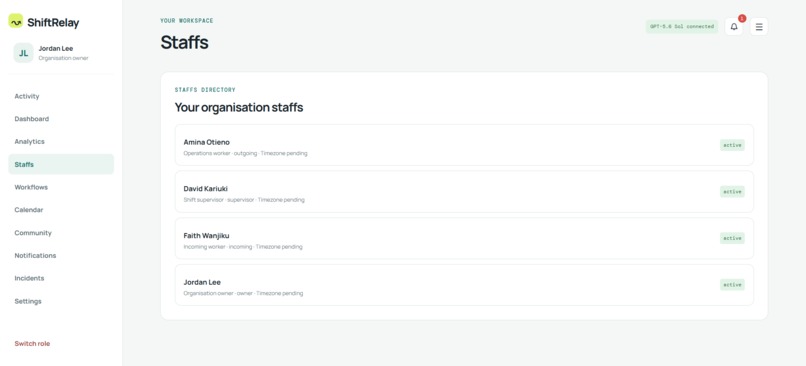
Task: Click Faith Wanjiku's active status badge
Action: click(732, 239)
